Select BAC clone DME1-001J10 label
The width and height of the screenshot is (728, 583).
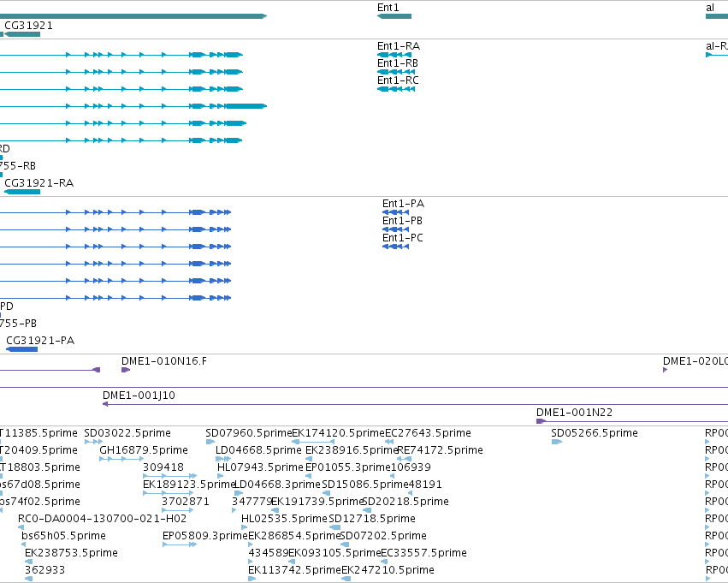(139, 396)
